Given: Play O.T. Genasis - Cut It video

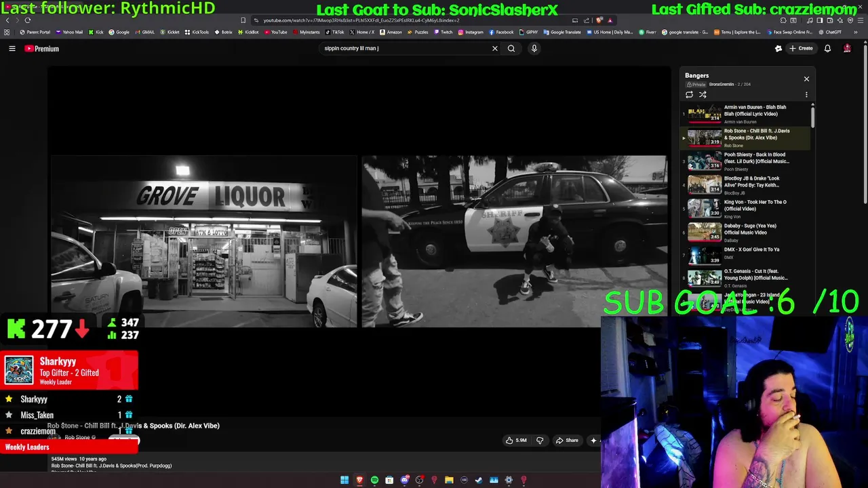Looking at the screenshot, I should coord(755,274).
